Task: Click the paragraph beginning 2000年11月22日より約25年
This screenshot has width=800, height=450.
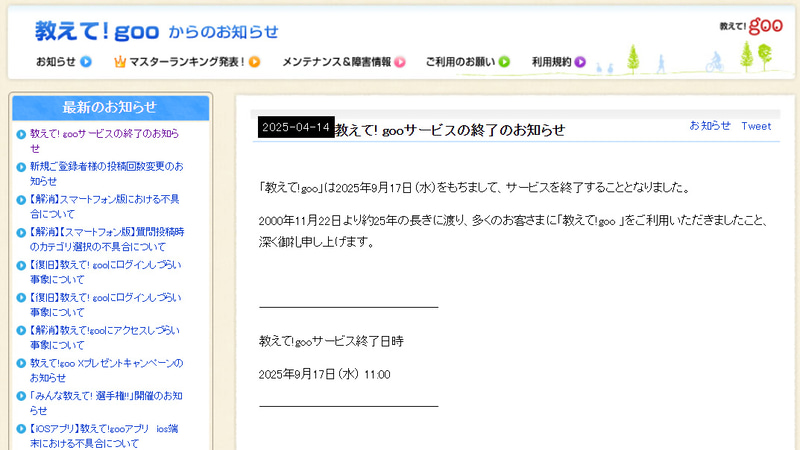Action: [513, 231]
